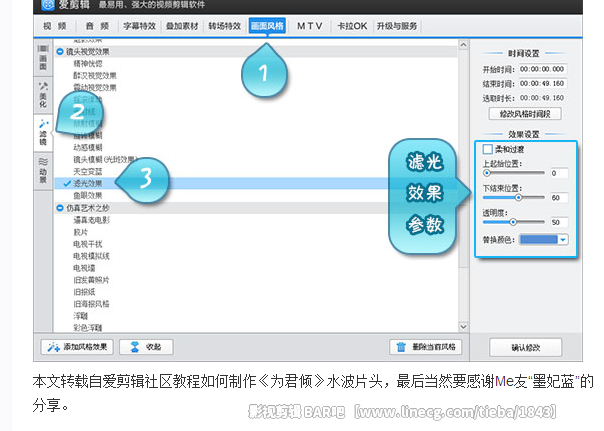Select the 浮雕 effect
Image resolution: width=604 pixels, height=431 pixels.
coord(81,316)
